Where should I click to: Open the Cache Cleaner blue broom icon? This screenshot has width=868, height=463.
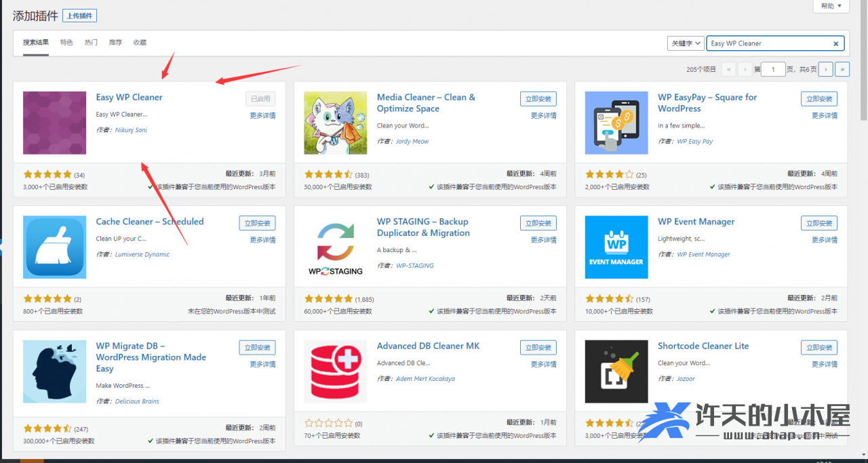[x=54, y=247]
